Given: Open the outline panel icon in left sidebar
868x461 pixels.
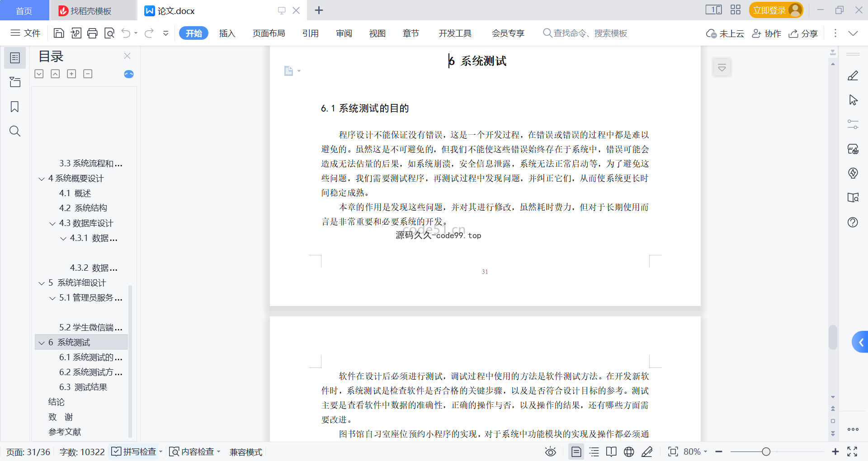Looking at the screenshot, I should (15, 58).
